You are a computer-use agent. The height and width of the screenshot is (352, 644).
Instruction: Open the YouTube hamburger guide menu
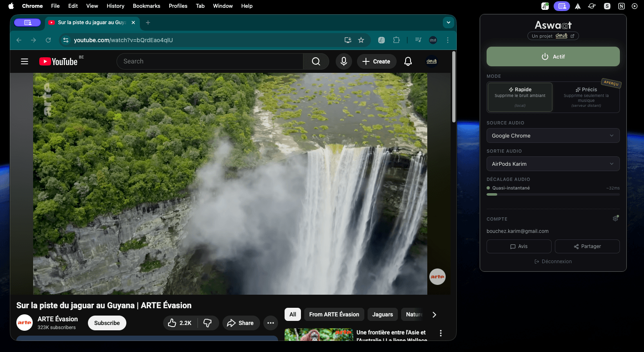25,61
